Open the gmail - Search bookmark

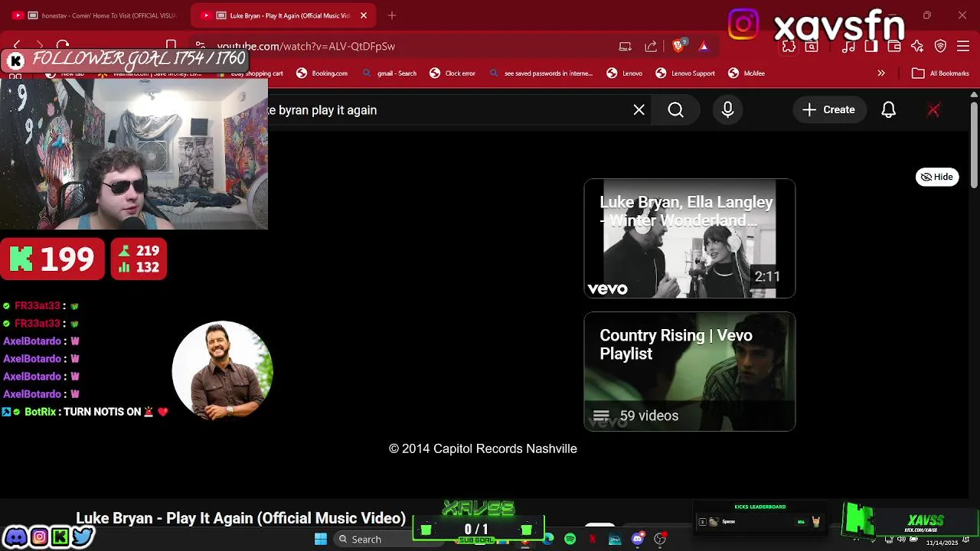[x=390, y=73]
